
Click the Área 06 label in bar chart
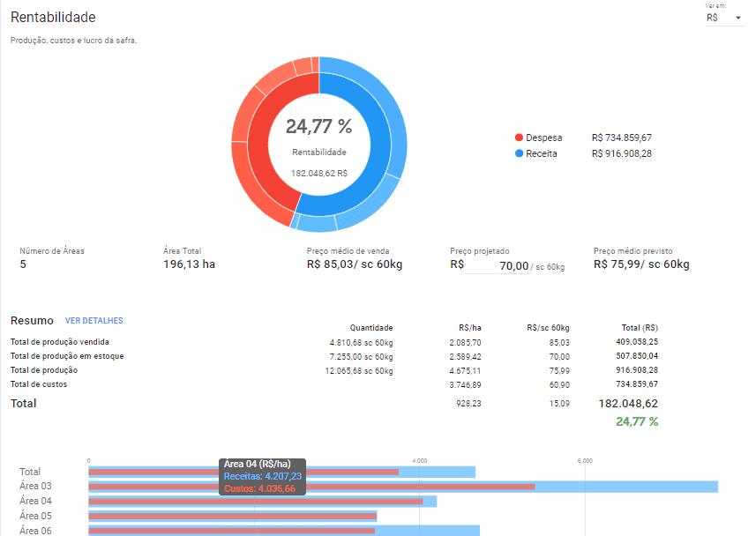click(35, 530)
